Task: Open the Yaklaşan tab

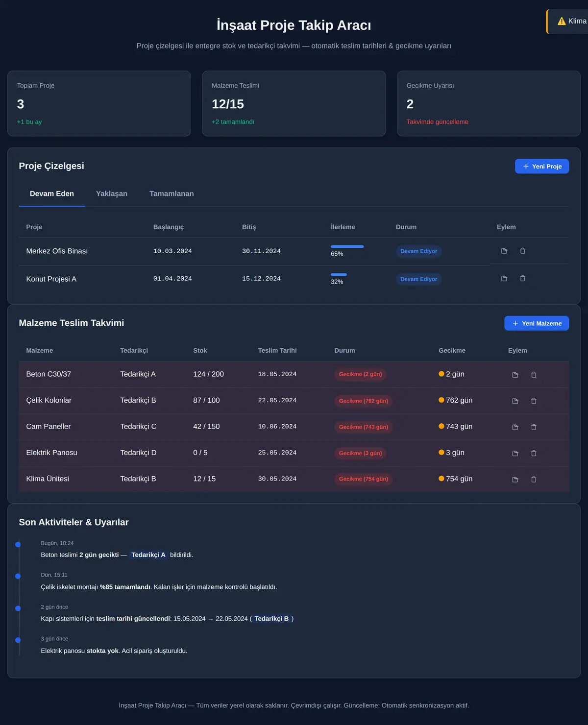Action: pos(112,194)
